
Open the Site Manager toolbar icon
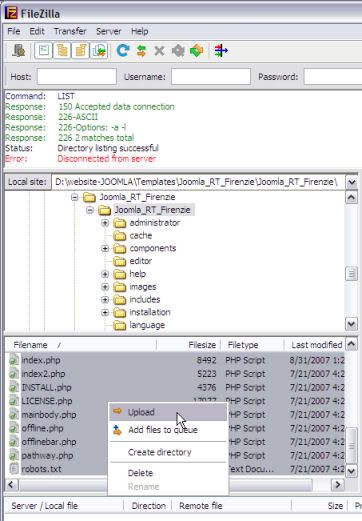coord(19,51)
